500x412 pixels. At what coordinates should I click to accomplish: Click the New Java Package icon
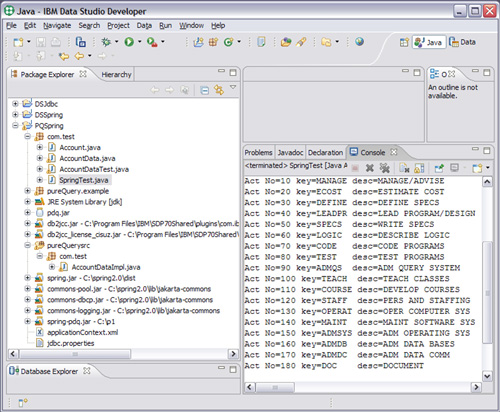(x=213, y=42)
